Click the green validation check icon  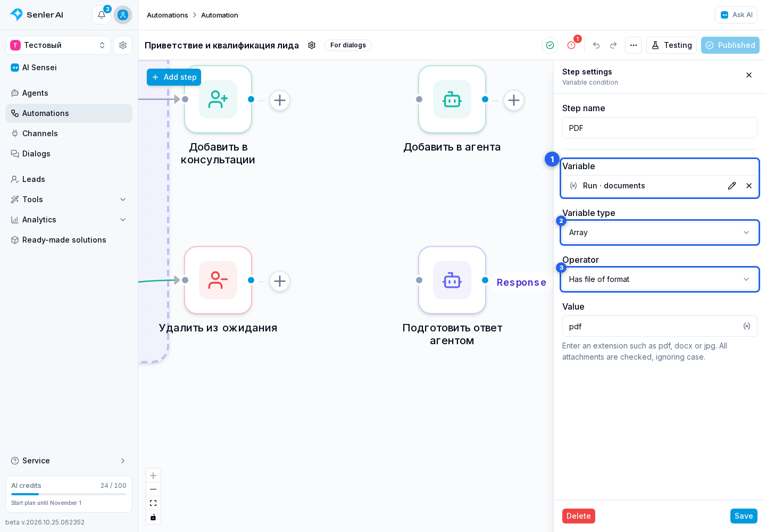coord(550,45)
